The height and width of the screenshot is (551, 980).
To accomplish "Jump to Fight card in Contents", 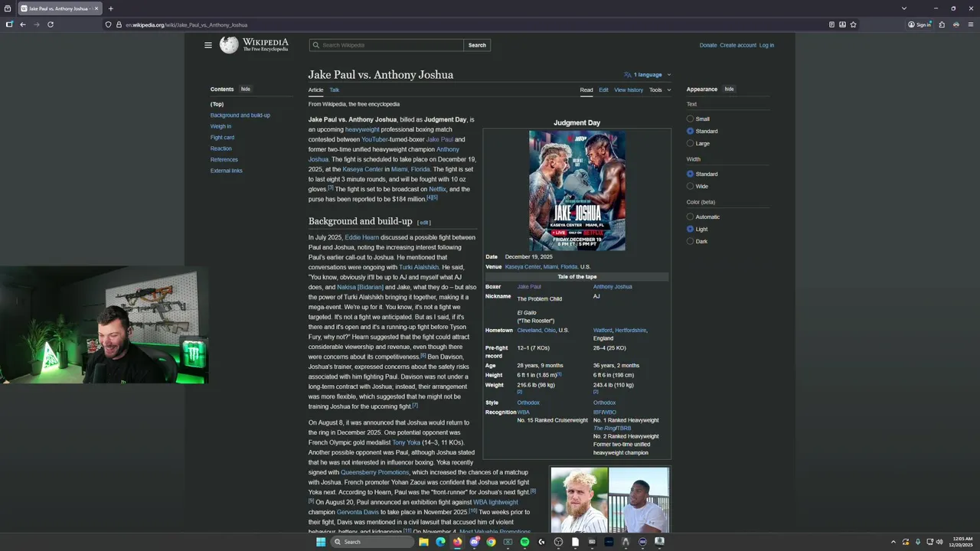I will (222, 137).
